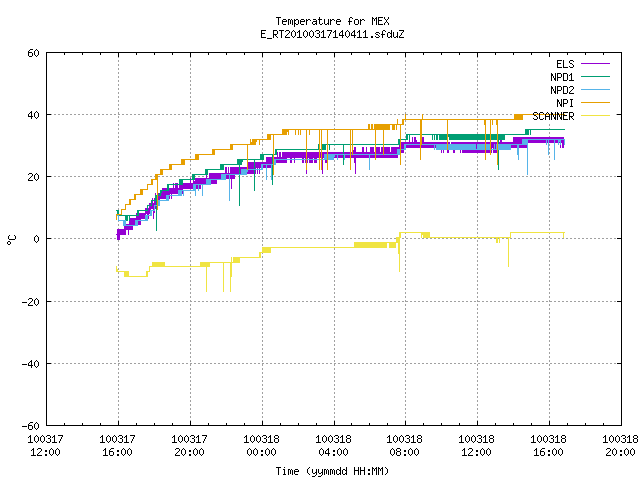640x480 pixels.
Task: Click the orange NPI legend line sample
Action: pyautogui.click(x=595, y=102)
